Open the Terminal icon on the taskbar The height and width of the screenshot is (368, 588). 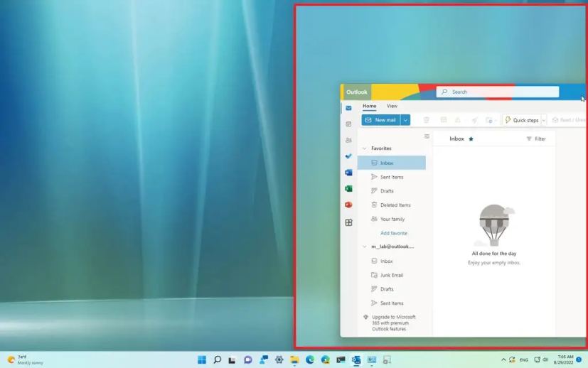click(x=341, y=359)
